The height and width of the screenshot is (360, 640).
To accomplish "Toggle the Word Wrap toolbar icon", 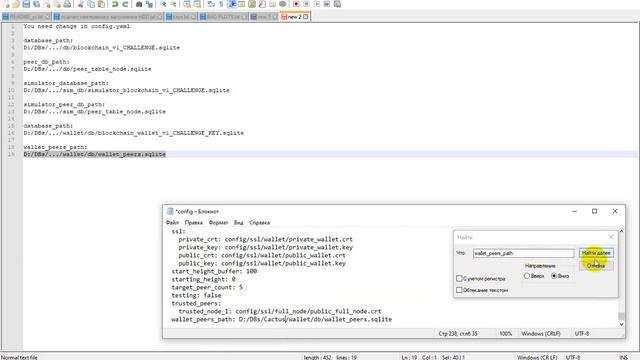I will click(211, 4).
